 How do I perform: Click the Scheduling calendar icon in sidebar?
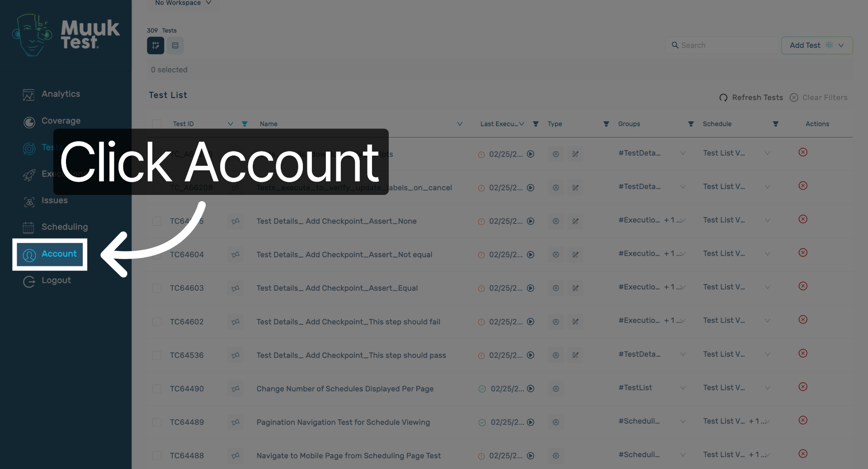(x=29, y=227)
